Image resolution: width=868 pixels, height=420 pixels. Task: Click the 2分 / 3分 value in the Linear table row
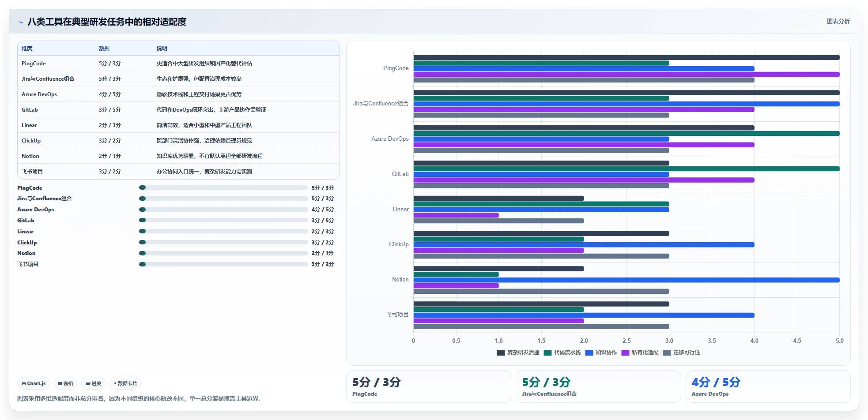110,125
